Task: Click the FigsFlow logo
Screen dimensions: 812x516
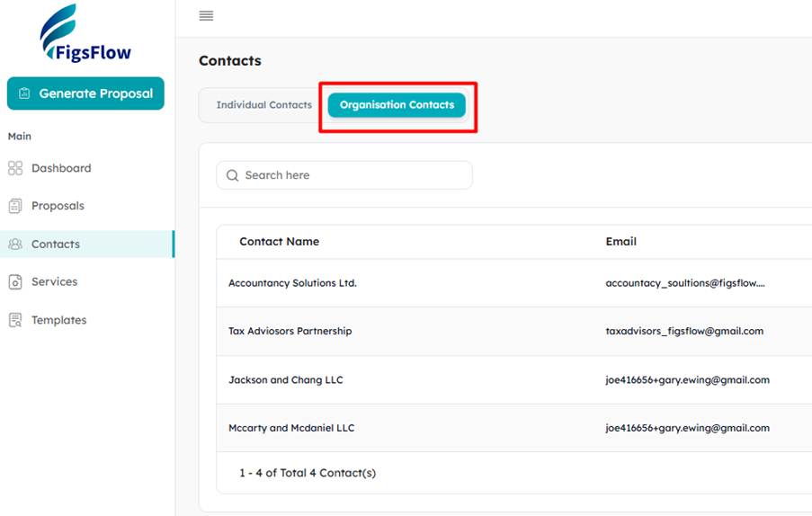Action: (86, 33)
